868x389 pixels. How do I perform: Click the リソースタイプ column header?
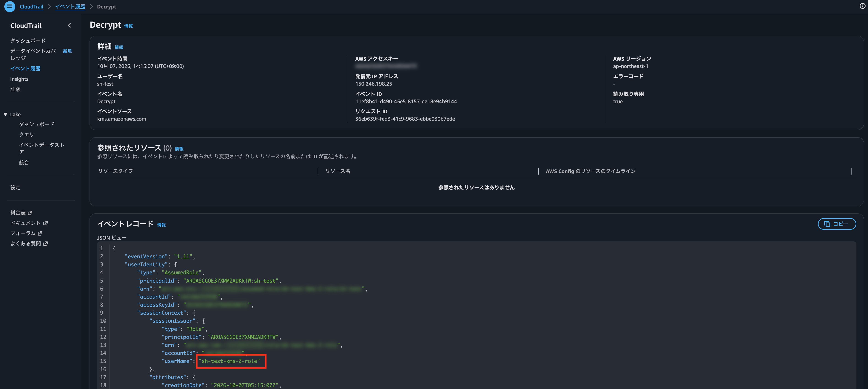coord(116,171)
